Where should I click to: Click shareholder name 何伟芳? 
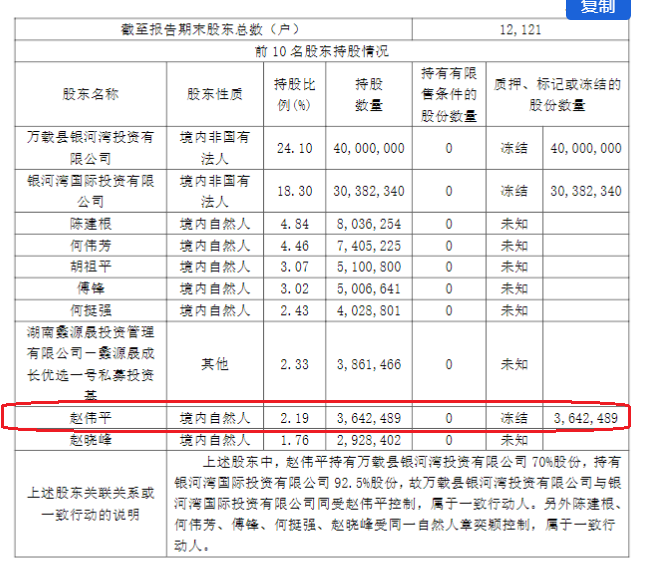coord(90,244)
